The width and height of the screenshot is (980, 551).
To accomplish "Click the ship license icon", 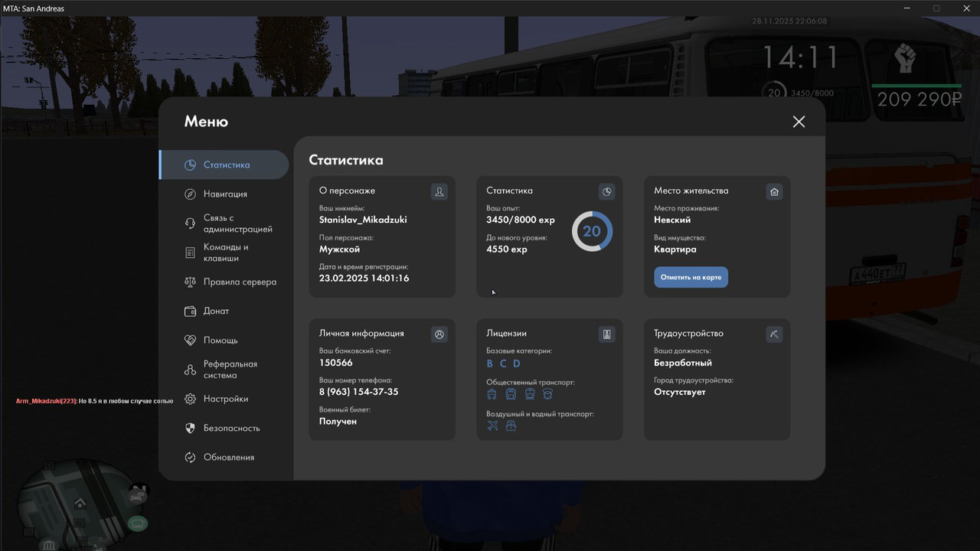I will pos(511,425).
